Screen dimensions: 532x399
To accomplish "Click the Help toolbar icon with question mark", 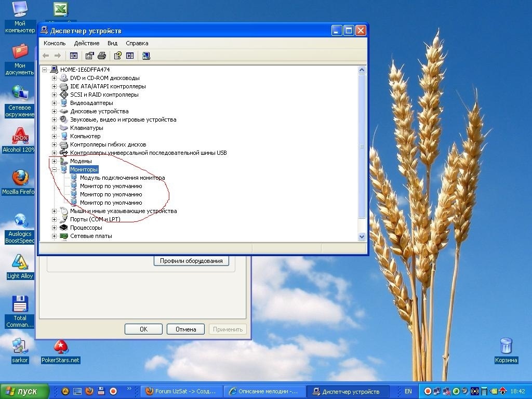I will pyautogui.click(x=117, y=56).
